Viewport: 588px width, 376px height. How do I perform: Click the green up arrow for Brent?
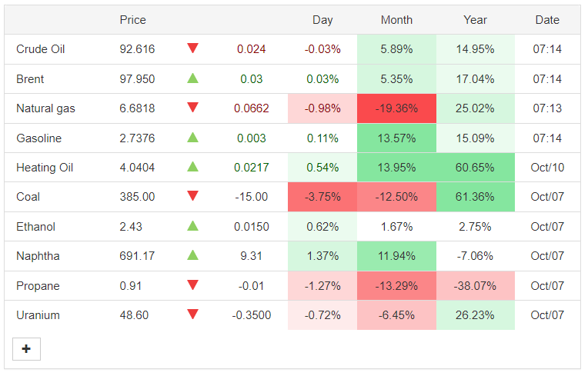tap(192, 78)
